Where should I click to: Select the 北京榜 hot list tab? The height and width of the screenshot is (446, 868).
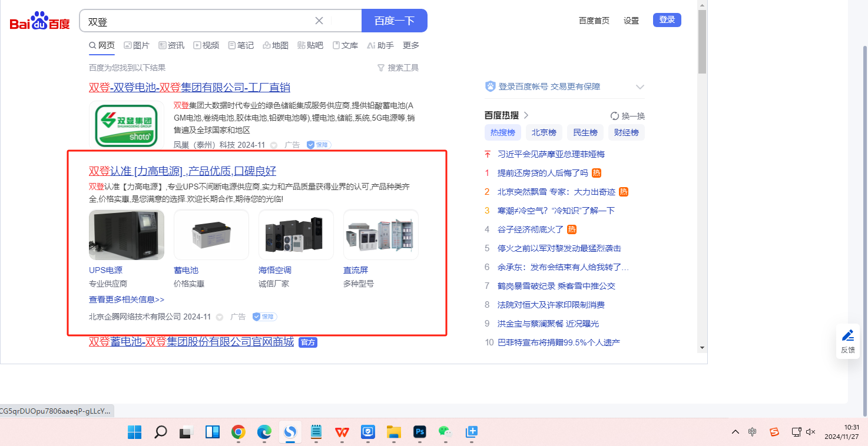[544, 132]
